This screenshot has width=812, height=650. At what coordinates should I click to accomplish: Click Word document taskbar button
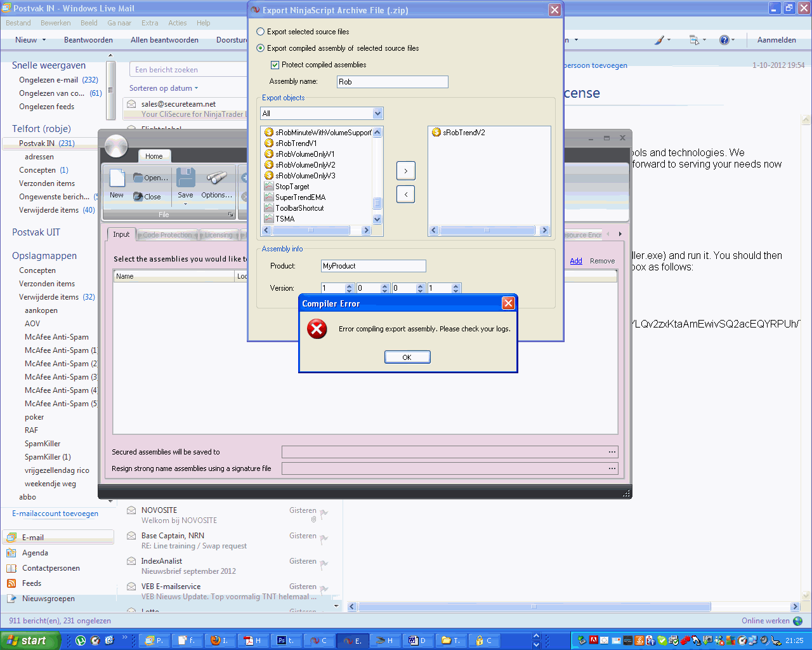tap(418, 640)
